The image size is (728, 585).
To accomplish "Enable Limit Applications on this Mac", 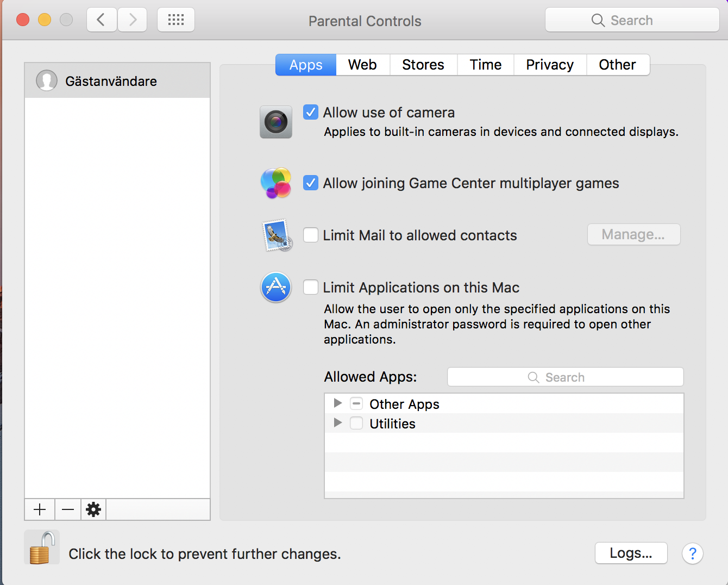I will [311, 287].
